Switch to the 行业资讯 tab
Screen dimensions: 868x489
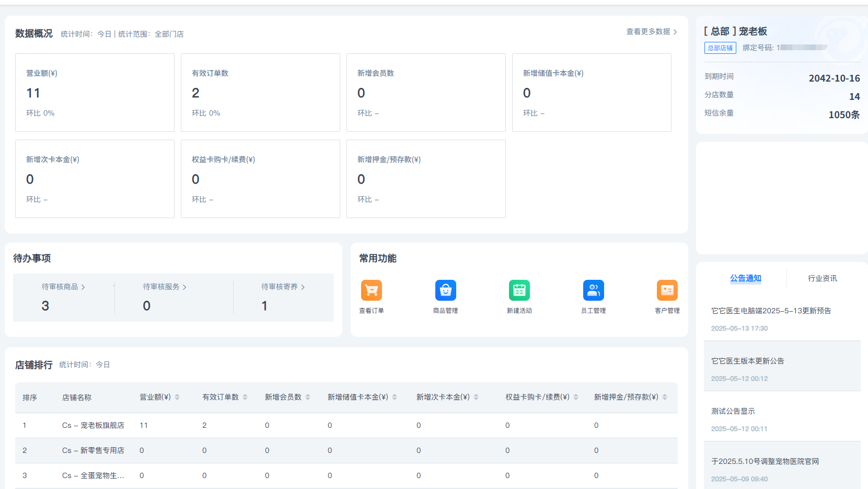pyautogui.click(x=822, y=279)
